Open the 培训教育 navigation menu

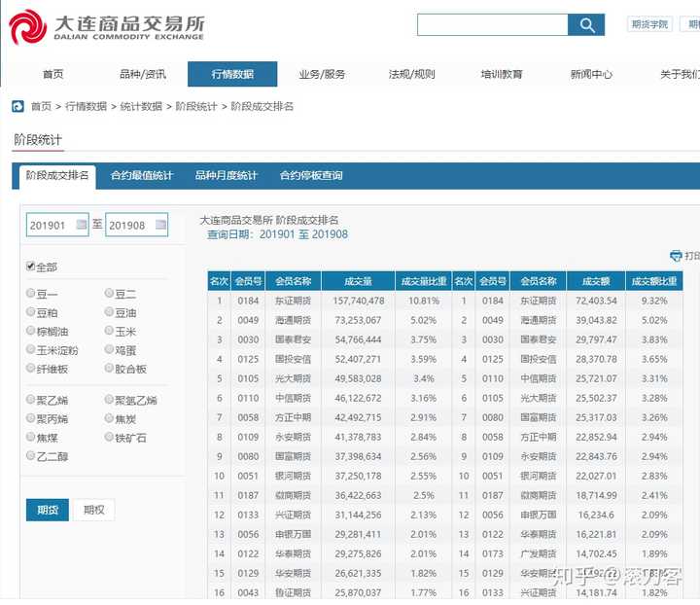point(502,74)
